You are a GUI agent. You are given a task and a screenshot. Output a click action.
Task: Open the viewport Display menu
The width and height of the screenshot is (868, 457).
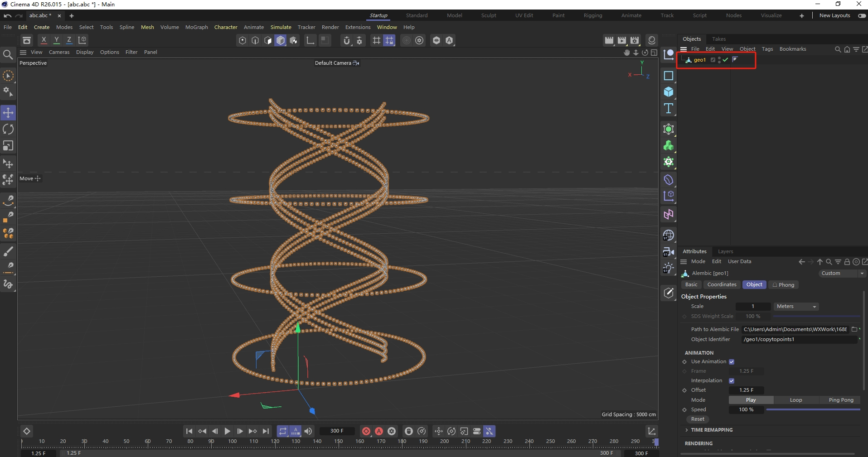[x=85, y=52]
